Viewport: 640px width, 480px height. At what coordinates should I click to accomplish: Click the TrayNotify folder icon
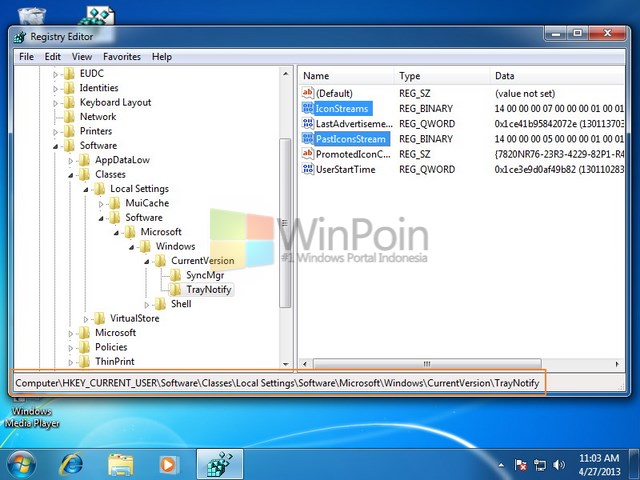175,289
